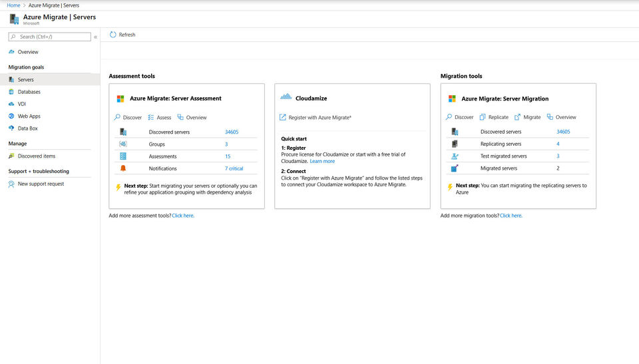Viewport: 639px width, 364px height.
Task: Click the New support request person icon
Action: tap(11, 184)
